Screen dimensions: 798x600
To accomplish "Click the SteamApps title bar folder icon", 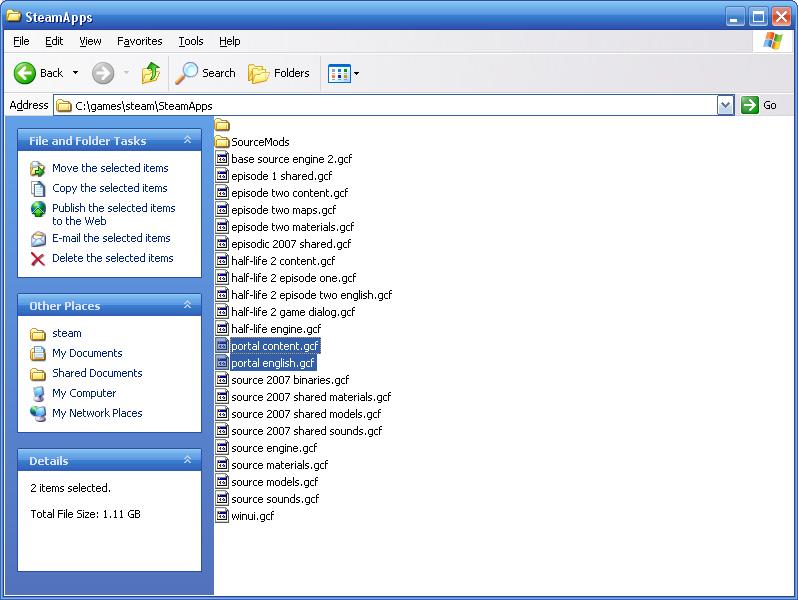I will coord(13,16).
